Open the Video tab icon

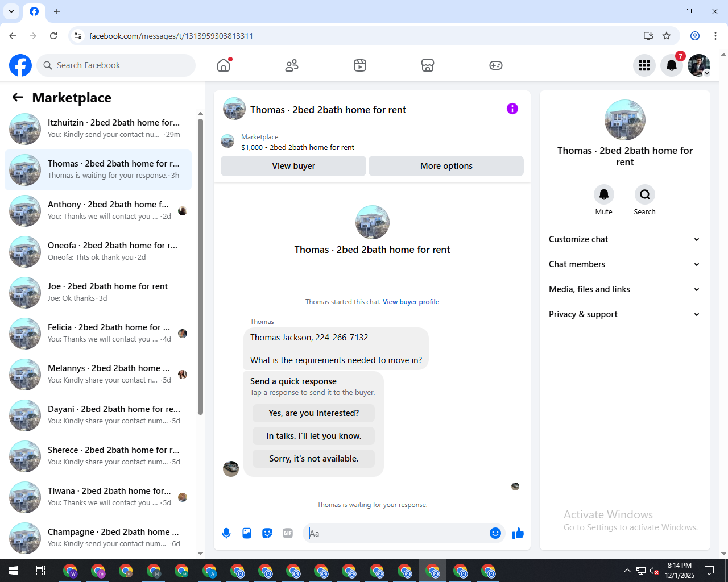coord(360,65)
